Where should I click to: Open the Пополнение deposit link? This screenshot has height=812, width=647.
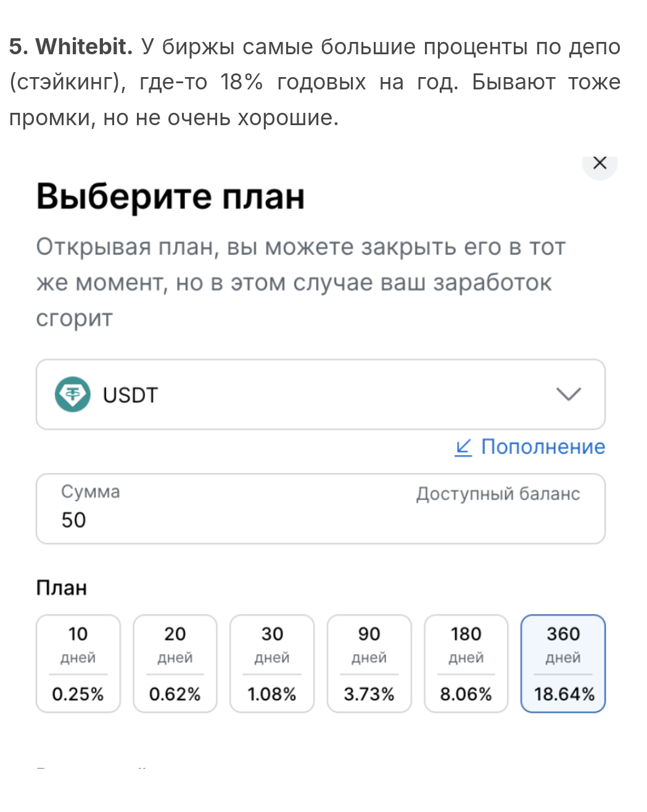tap(542, 447)
